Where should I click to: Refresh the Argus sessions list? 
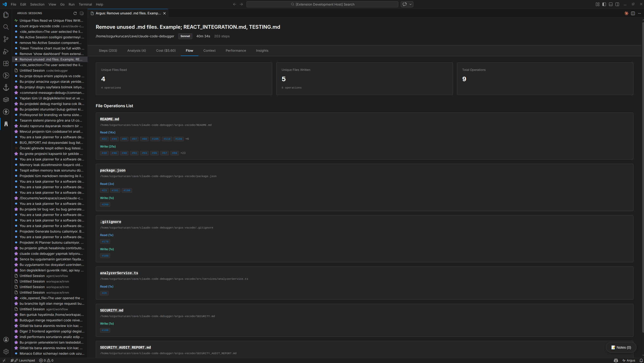pos(75,13)
